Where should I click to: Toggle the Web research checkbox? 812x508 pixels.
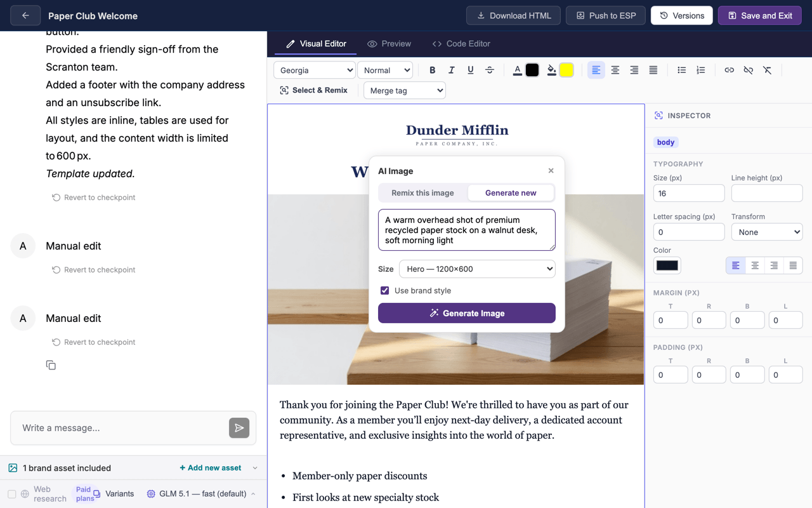(x=12, y=494)
